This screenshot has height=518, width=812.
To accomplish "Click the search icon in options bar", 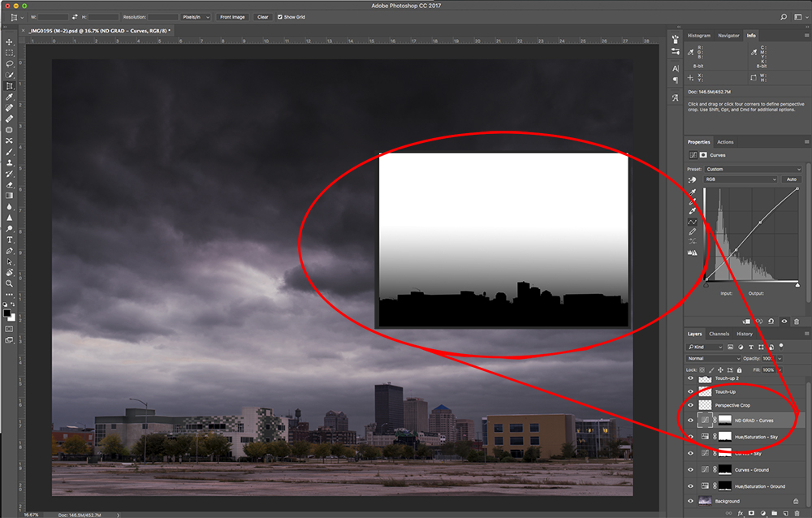I will (784, 17).
